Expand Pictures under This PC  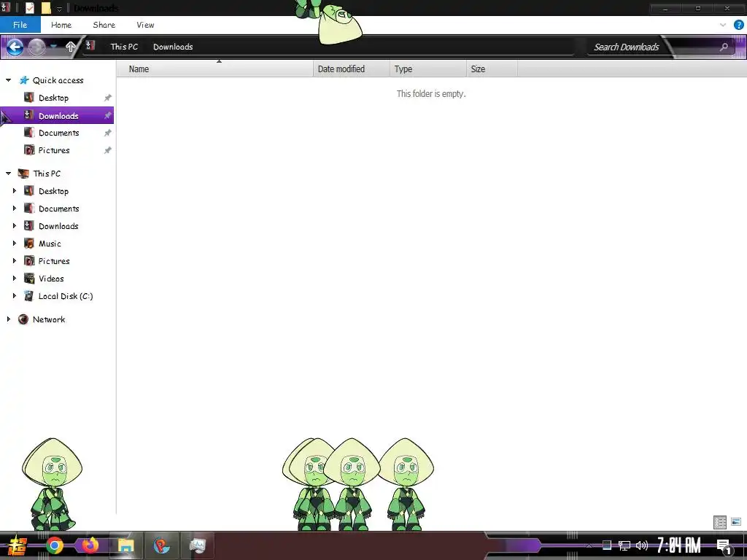[15, 261]
